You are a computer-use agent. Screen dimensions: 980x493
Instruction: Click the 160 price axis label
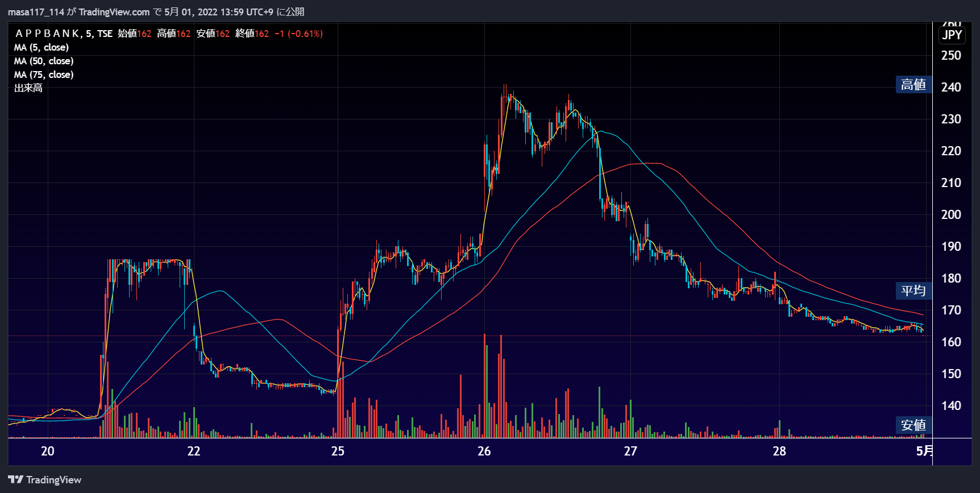pyautogui.click(x=951, y=342)
